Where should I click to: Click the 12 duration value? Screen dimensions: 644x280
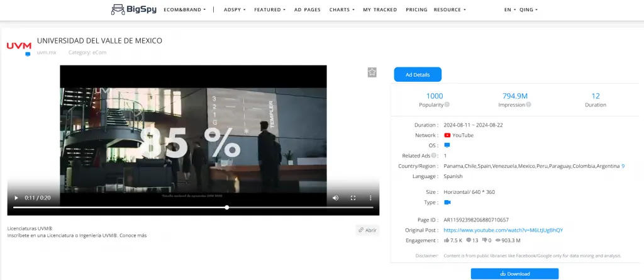click(x=596, y=96)
